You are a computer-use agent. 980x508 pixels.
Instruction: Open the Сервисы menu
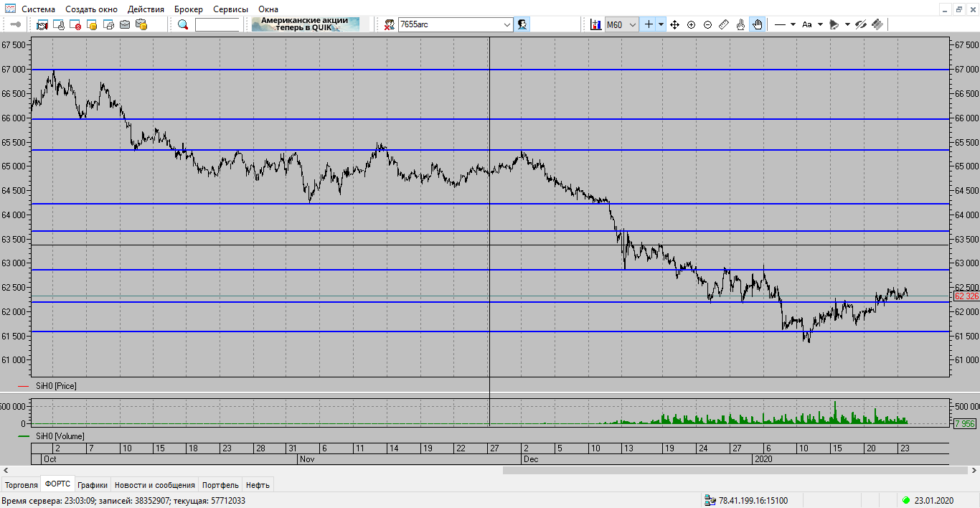click(230, 9)
